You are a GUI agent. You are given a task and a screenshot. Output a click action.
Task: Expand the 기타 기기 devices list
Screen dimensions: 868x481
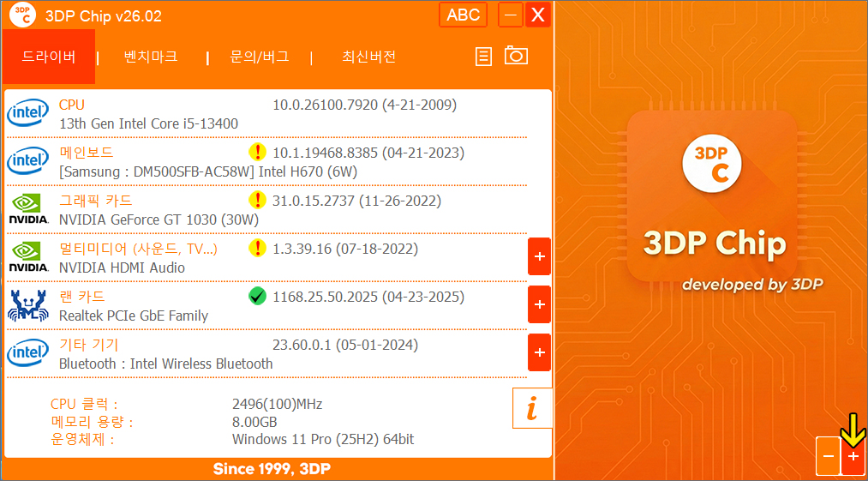click(539, 352)
